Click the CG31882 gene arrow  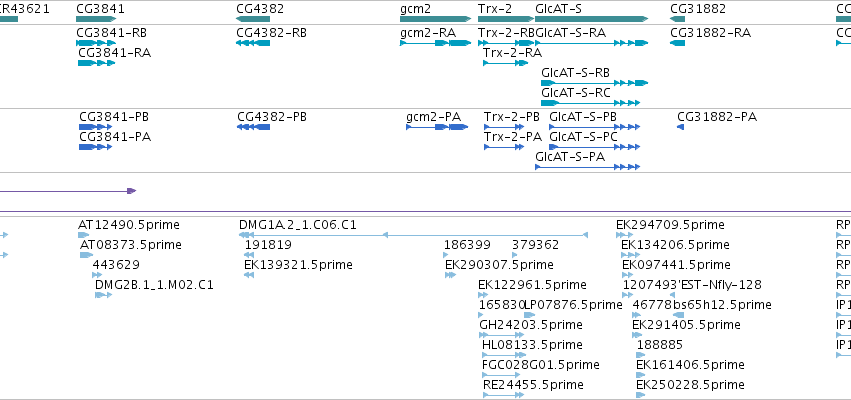point(677,19)
